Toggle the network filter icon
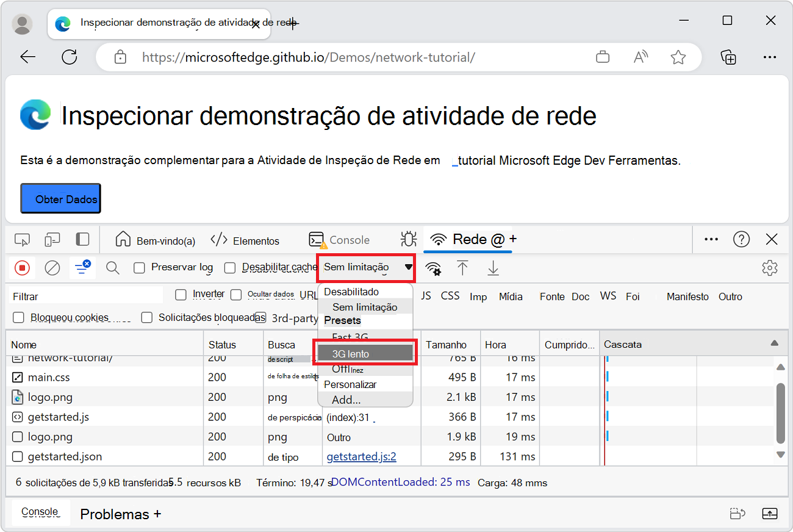 pyautogui.click(x=82, y=267)
